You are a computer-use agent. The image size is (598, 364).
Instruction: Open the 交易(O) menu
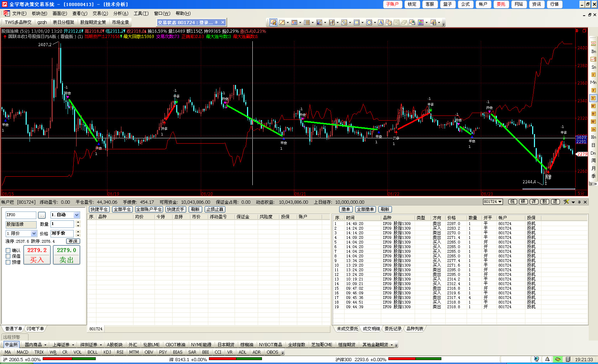click(100, 14)
